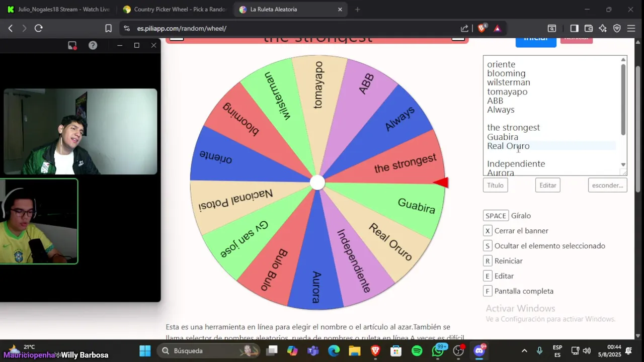Image resolution: width=644 pixels, height=362 pixels.
Task: Open Discord from the taskbar
Action: point(479,350)
